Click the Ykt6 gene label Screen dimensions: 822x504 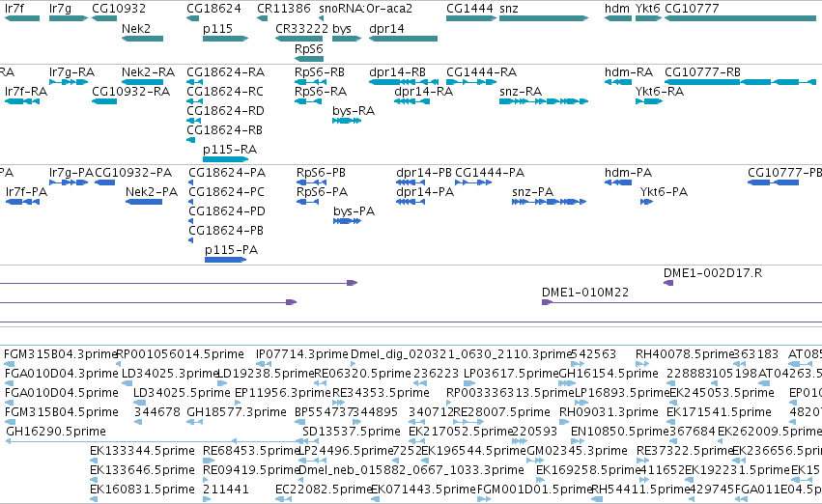tap(648, 9)
